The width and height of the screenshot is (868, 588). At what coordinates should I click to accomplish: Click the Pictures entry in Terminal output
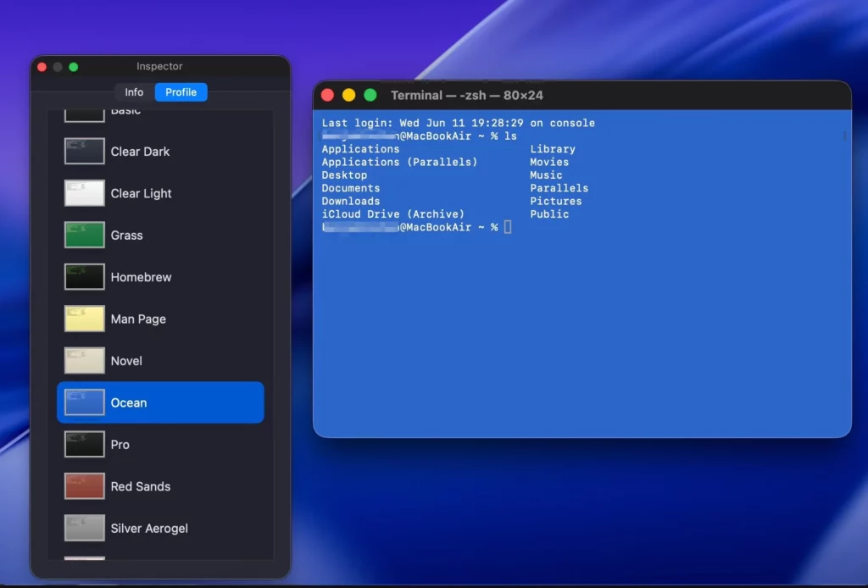tap(556, 201)
